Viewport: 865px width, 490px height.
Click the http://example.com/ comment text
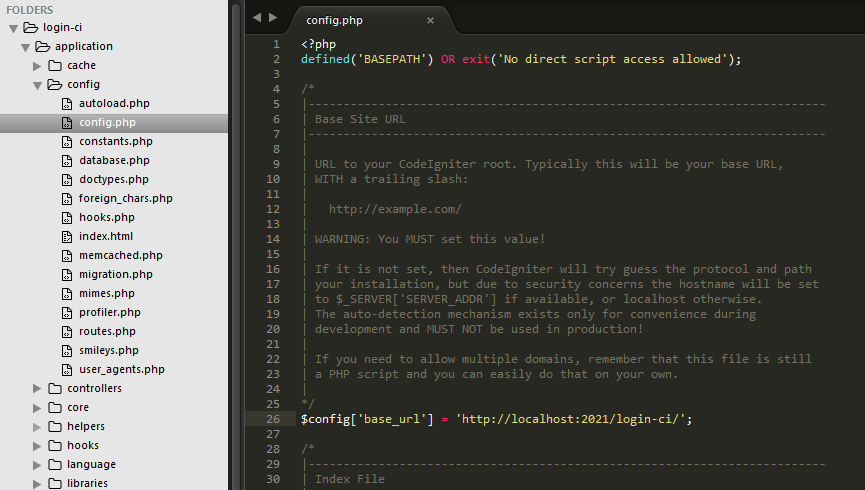(x=395, y=210)
